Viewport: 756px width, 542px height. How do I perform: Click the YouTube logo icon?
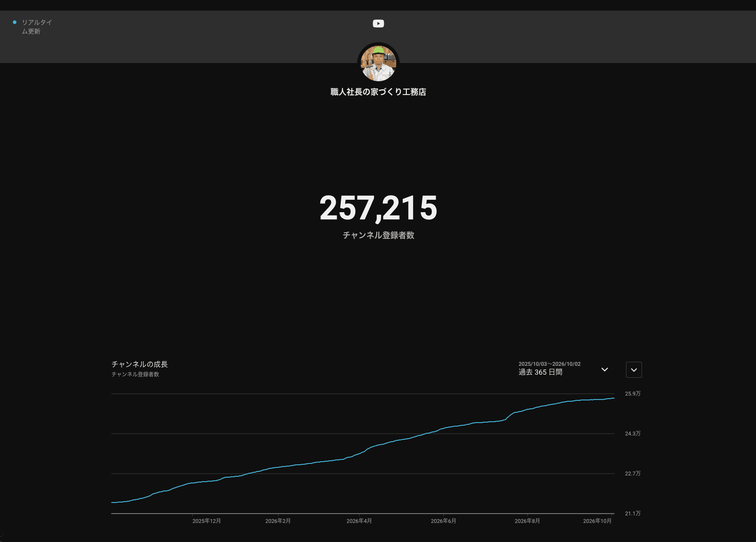[378, 24]
